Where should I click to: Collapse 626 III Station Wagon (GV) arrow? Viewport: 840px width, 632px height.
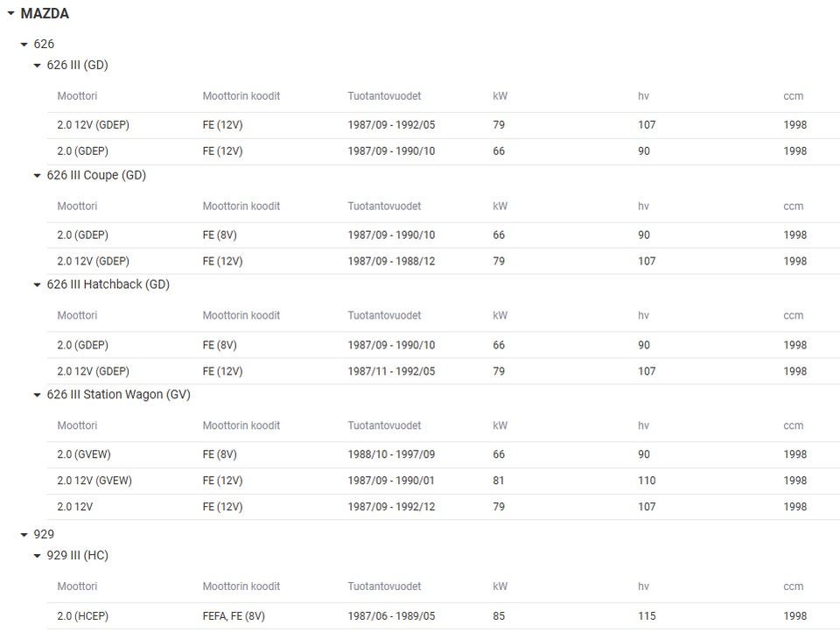coord(38,396)
